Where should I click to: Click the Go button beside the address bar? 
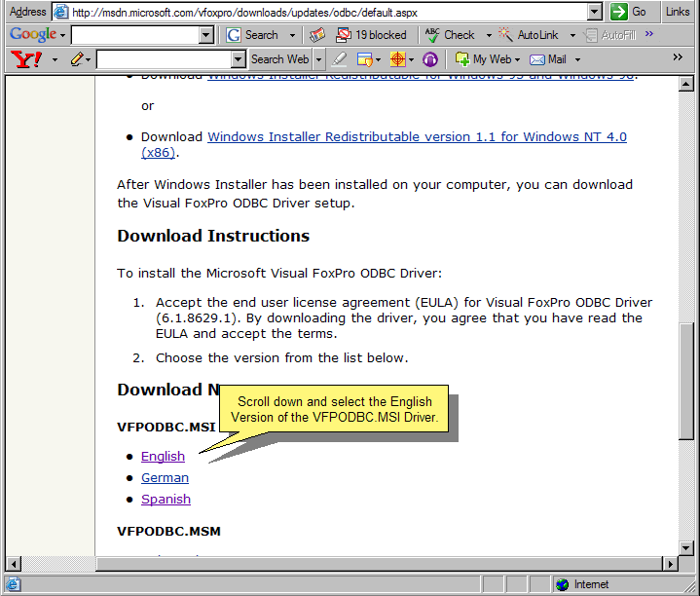628,12
